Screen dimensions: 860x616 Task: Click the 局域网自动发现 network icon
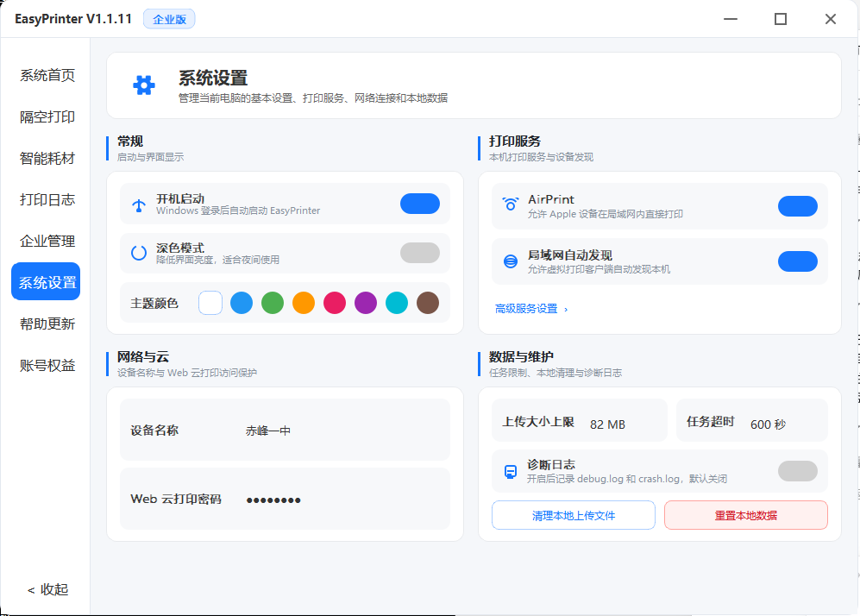[x=510, y=261]
